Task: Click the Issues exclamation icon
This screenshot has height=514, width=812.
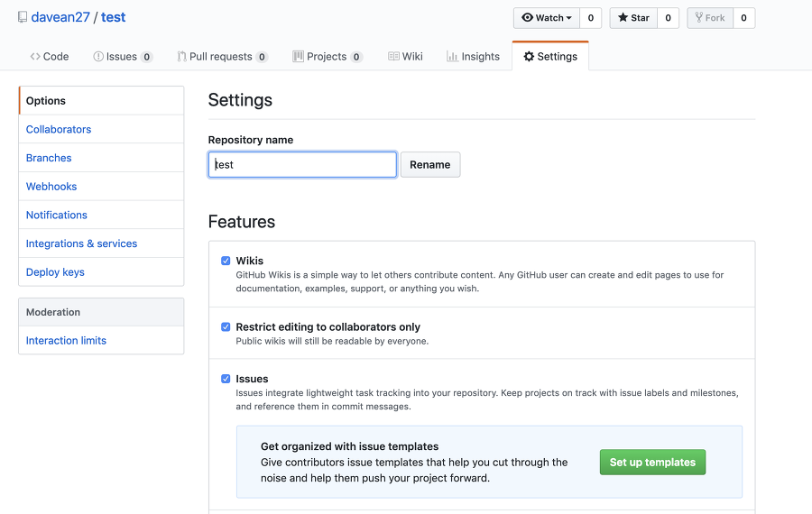Action: pyautogui.click(x=97, y=57)
